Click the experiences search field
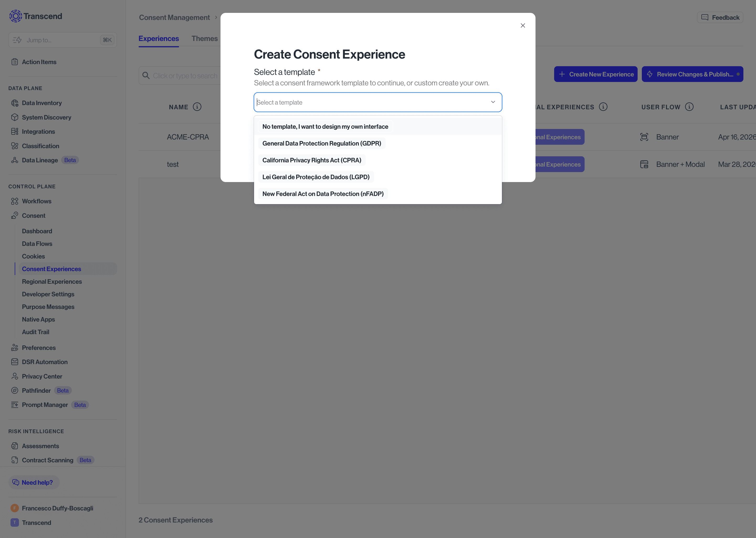 (180, 76)
